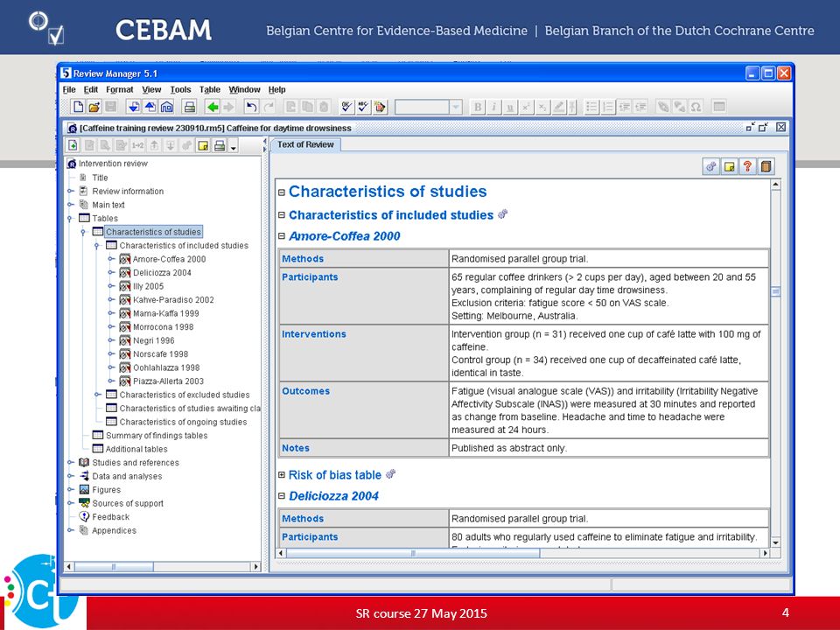840x630 pixels.
Task: Select Feedback in the outline tree
Action: [111, 517]
